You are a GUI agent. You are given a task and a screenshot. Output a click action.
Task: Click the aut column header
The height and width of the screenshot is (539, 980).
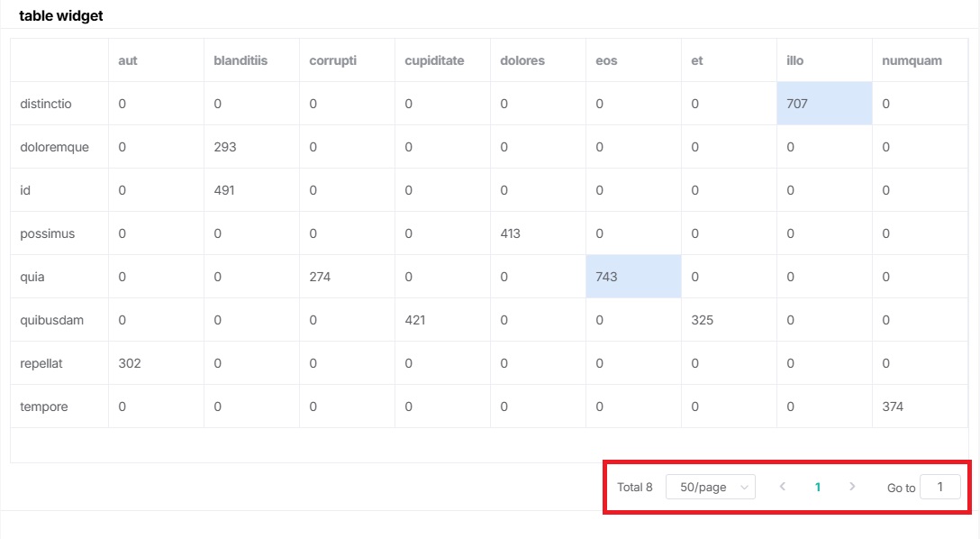[128, 60]
